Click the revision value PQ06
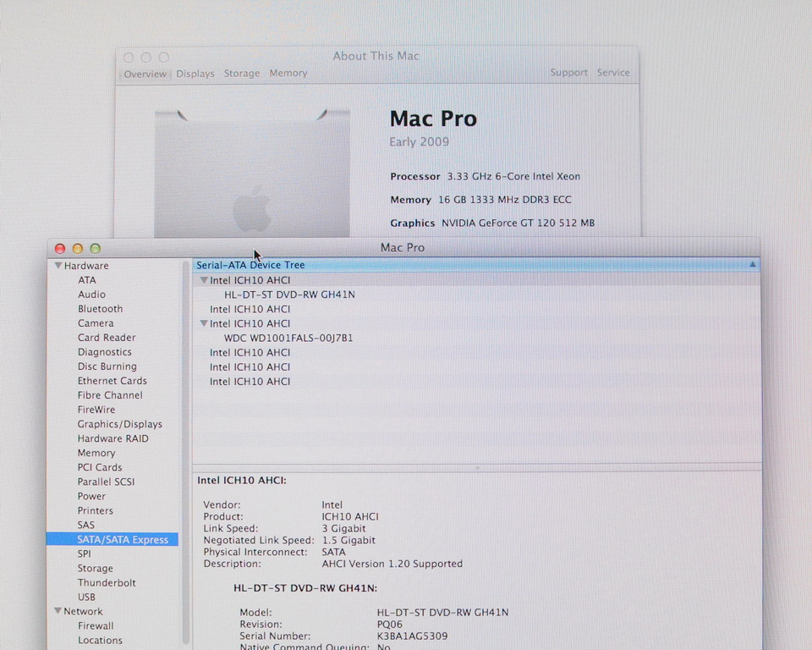This screenshot has width=812, height=650. click(x=389, y=624)
